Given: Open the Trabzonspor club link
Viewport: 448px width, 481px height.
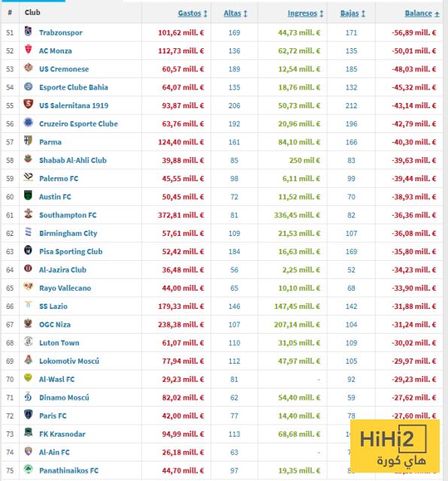Looking at the screenshot, I should (61, 32).
